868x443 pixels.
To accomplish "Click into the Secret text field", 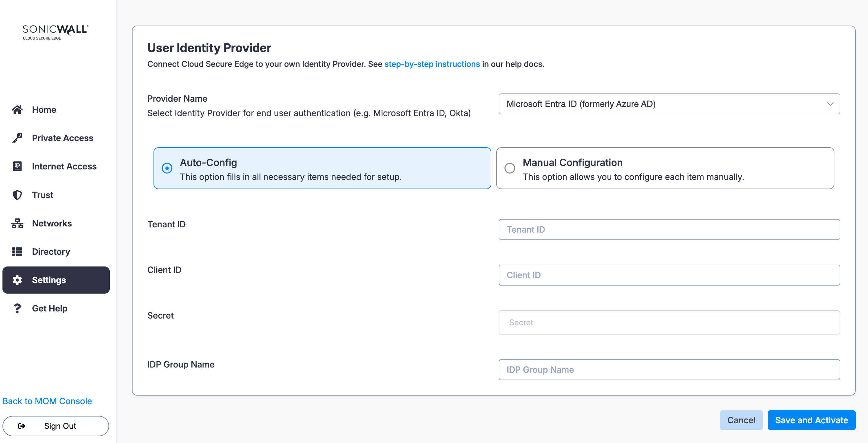I will (669, 323).
